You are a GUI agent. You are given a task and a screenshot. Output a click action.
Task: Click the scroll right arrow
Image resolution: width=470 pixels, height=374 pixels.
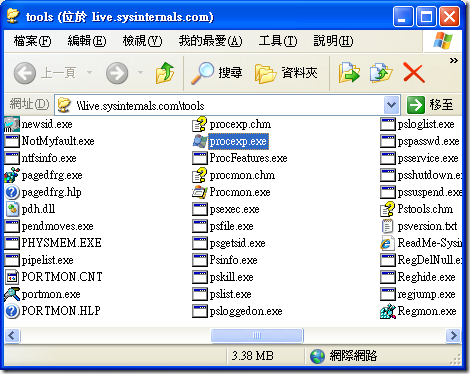pos(454,335)
